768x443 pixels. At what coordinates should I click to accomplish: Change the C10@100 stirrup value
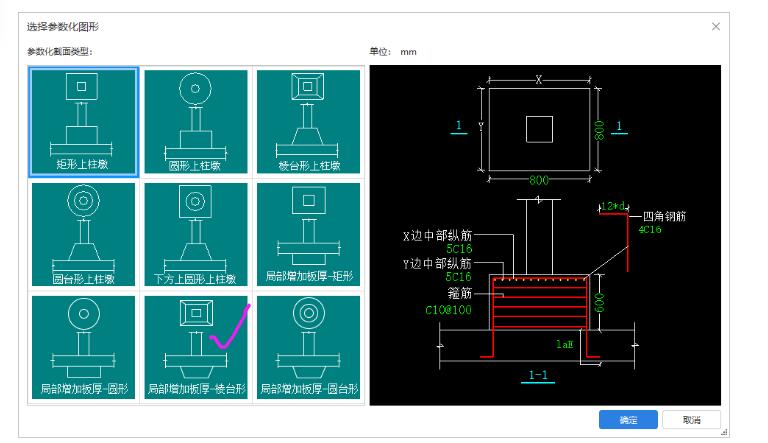pyautogui.click(x=448, y=310)
